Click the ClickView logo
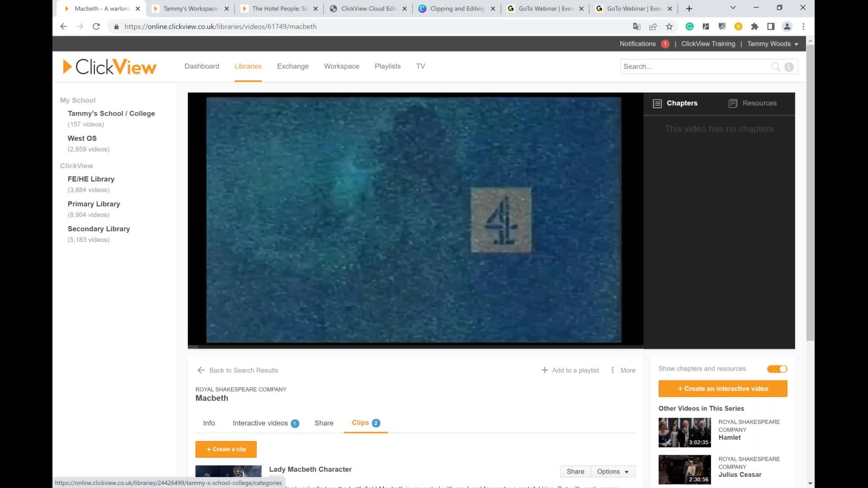This screenshot has height=488, width=868. click(x=110, y=67)
